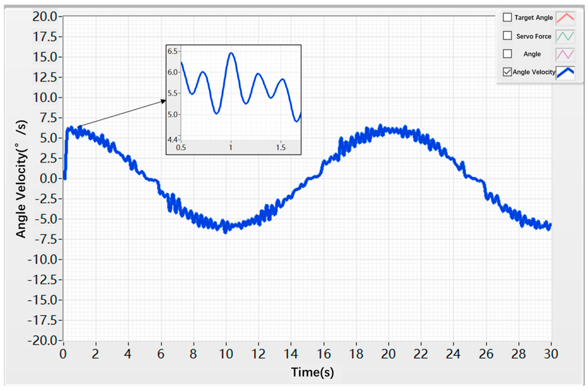
Task: Click the Time(s) x-axis title
Action: tap(312, 372)
